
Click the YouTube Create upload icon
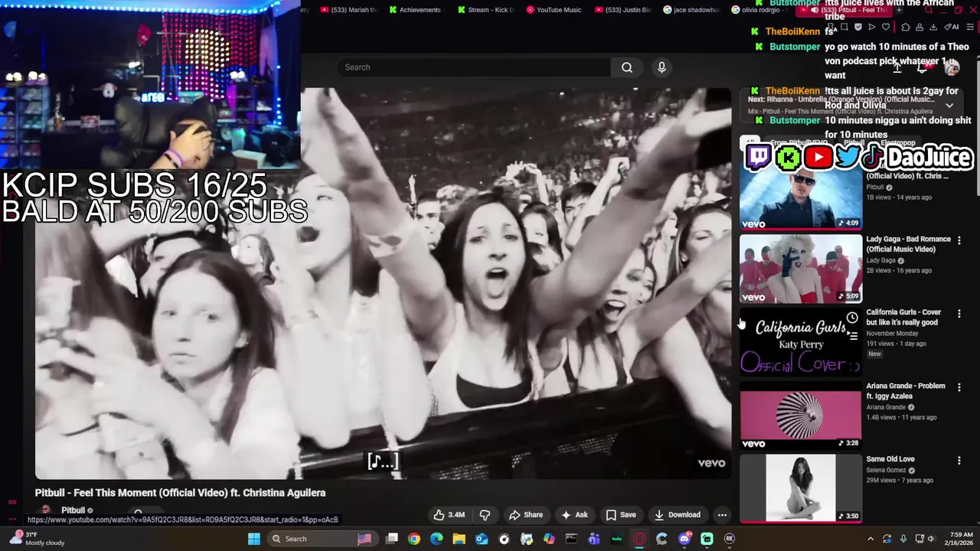(x=897, y=67)
